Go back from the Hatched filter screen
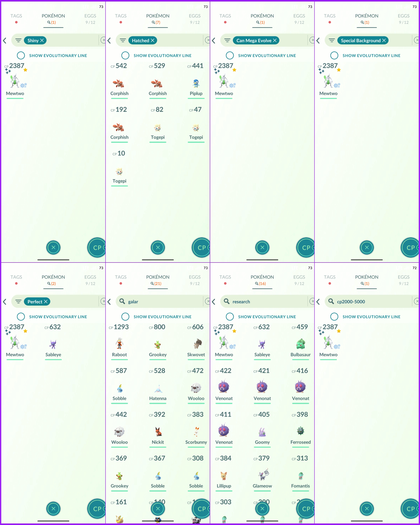Screen dimensions: 420x525 click(x=109, y=40)
